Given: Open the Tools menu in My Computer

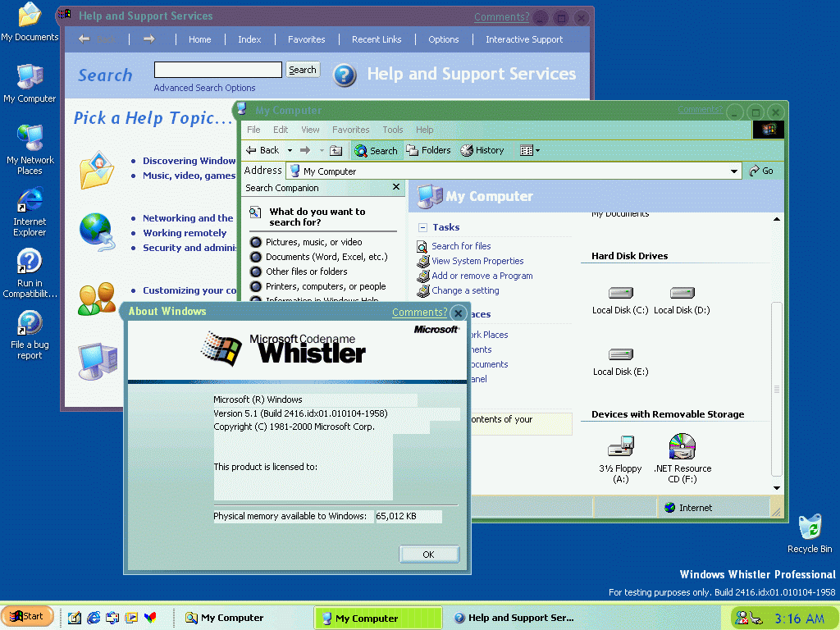Looking at the screenshot, I should (x=393, y=130).
